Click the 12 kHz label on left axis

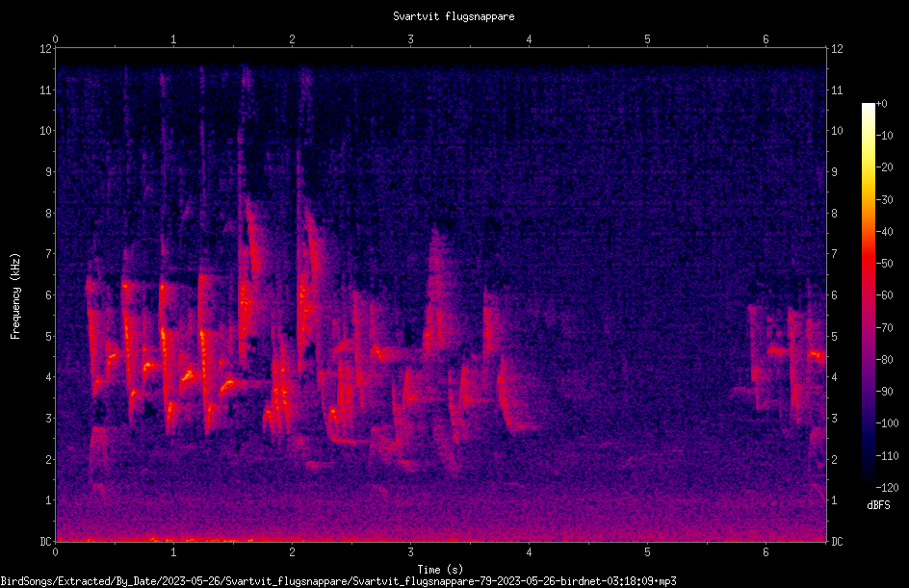pyautogui.click(x=46, y=49)
